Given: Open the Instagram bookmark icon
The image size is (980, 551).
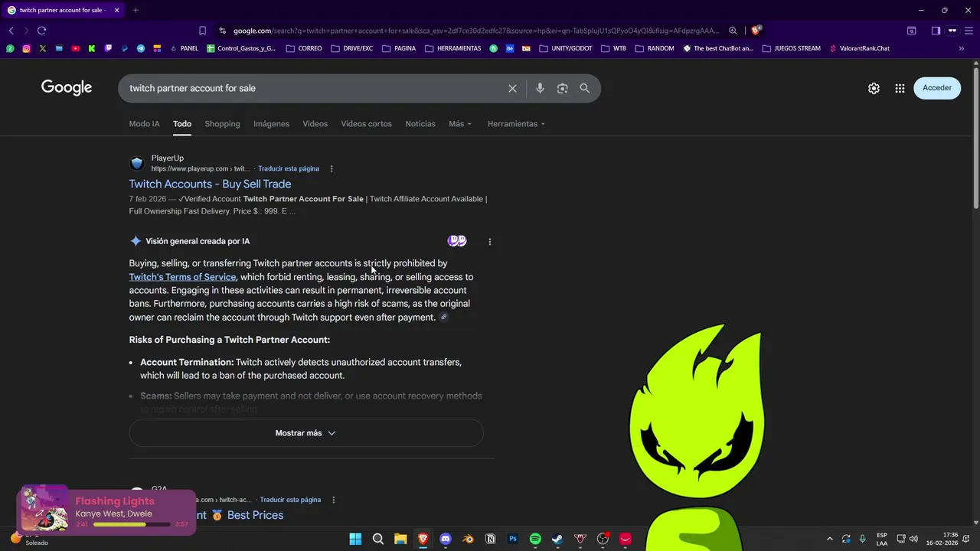Looking at the screenshot, I should 26,48.
